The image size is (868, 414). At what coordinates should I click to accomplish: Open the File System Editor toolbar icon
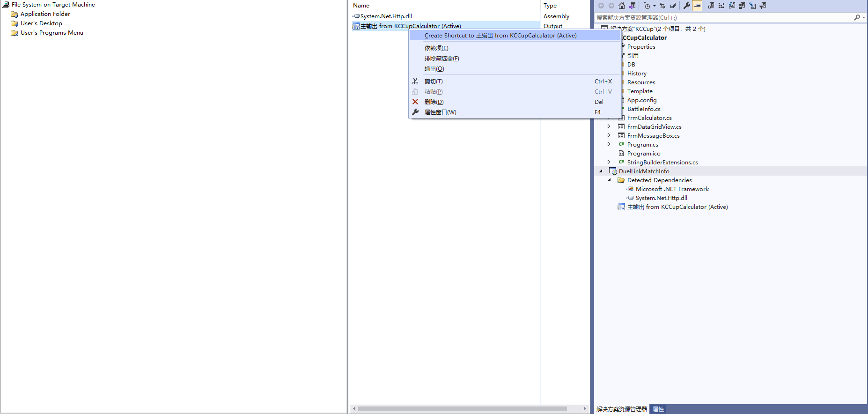pyautogui.click(x=711, y=6)
